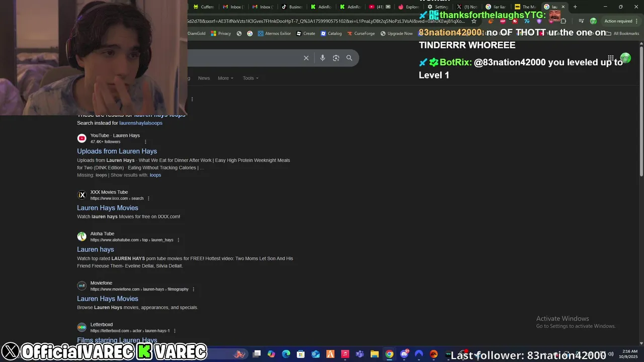Open Microsoft Store from the taskbar

(x=301, y=354)
